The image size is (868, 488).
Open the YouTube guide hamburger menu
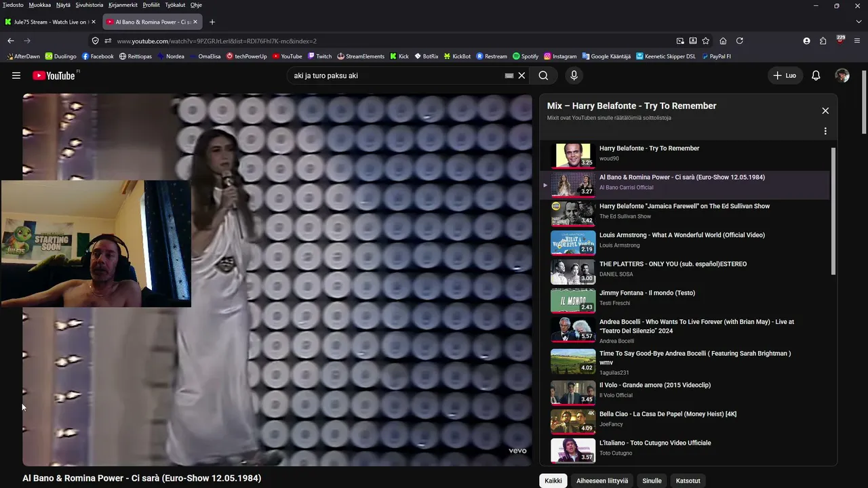(x=16, y=76)
